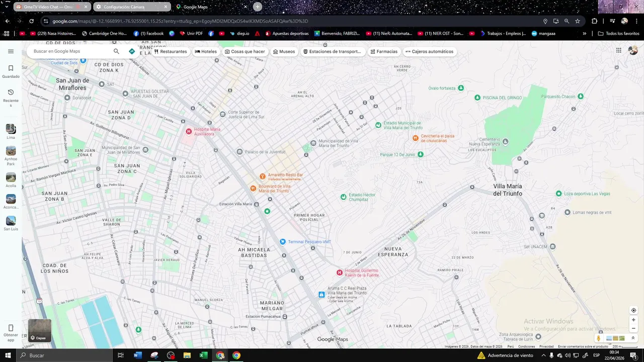644x362 pixels.
Task: Open the Recientes history panel
Action: pos(11,98)
